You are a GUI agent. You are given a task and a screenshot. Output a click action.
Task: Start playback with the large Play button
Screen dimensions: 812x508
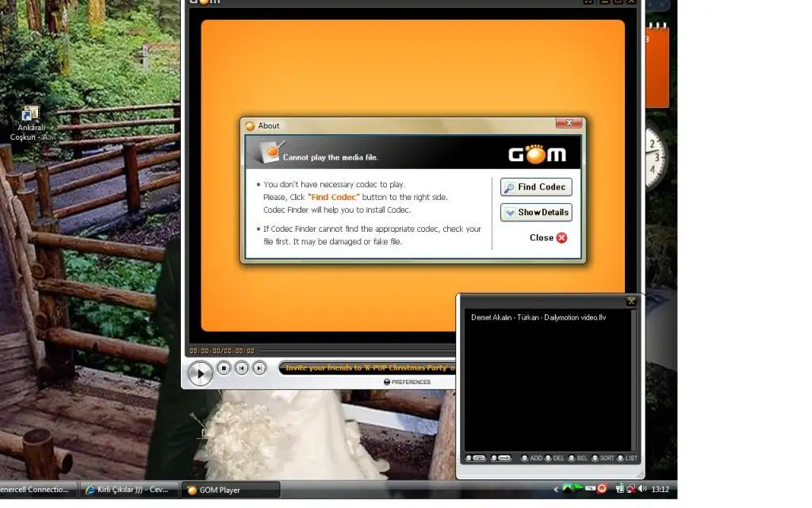pos(200,373)
